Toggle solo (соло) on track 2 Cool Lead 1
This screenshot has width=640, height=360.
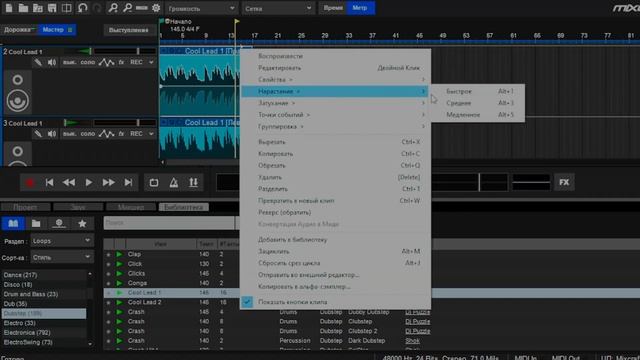tap(87, 62)
